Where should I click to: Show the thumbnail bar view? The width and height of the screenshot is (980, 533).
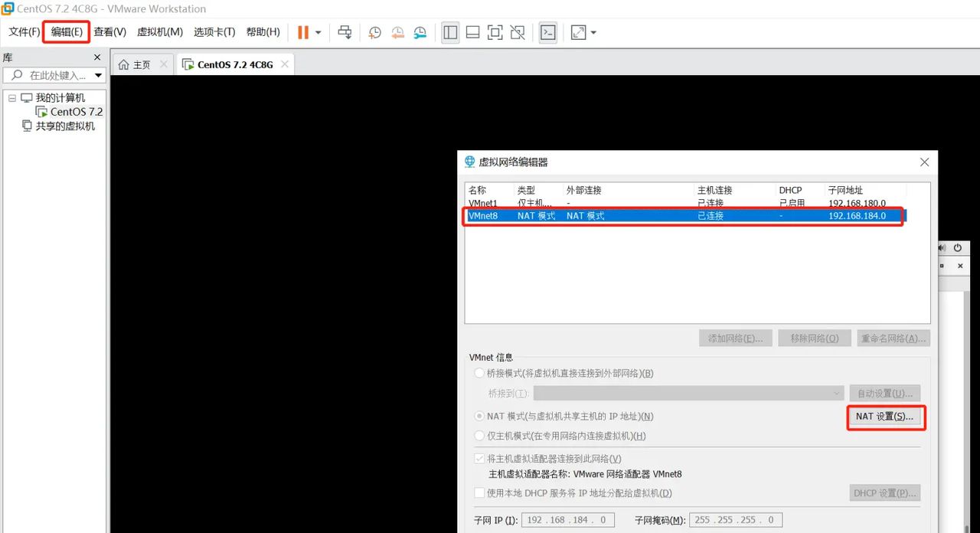(x=472, y=32)
